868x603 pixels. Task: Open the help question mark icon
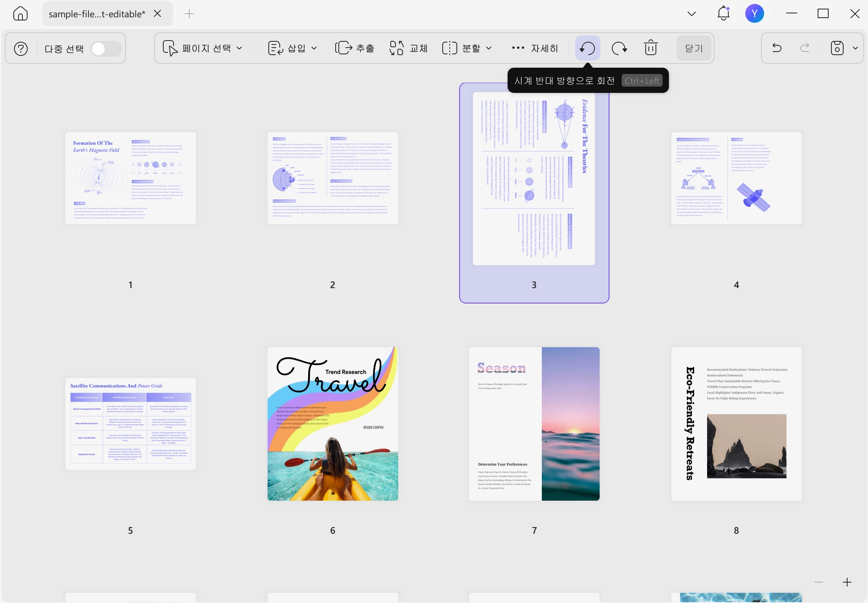click(21, 49)
